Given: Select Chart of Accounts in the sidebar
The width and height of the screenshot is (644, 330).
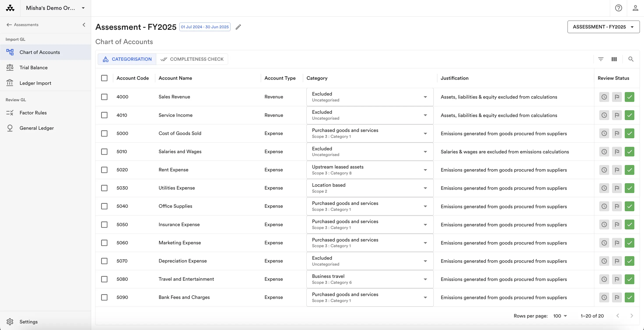Looking at the screenshot, I should point(40,52).
